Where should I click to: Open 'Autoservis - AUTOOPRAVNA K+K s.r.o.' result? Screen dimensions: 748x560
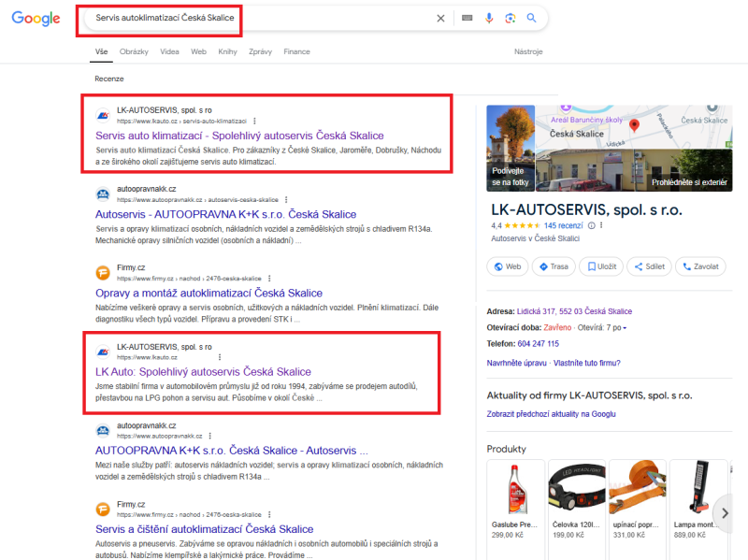tap(225, 214)
